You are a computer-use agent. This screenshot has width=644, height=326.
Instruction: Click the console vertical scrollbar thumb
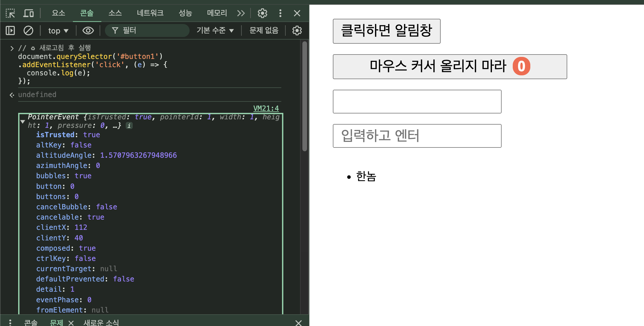coord(305,97)
